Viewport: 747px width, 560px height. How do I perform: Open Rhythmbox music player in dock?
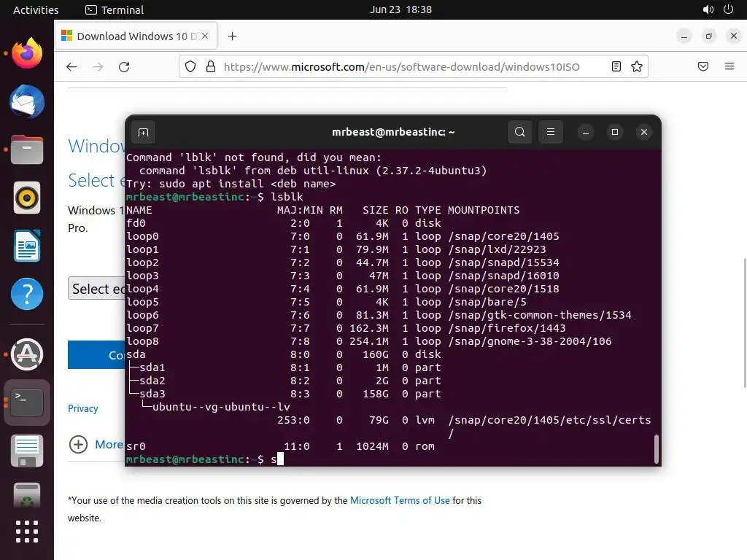point(27,198)
